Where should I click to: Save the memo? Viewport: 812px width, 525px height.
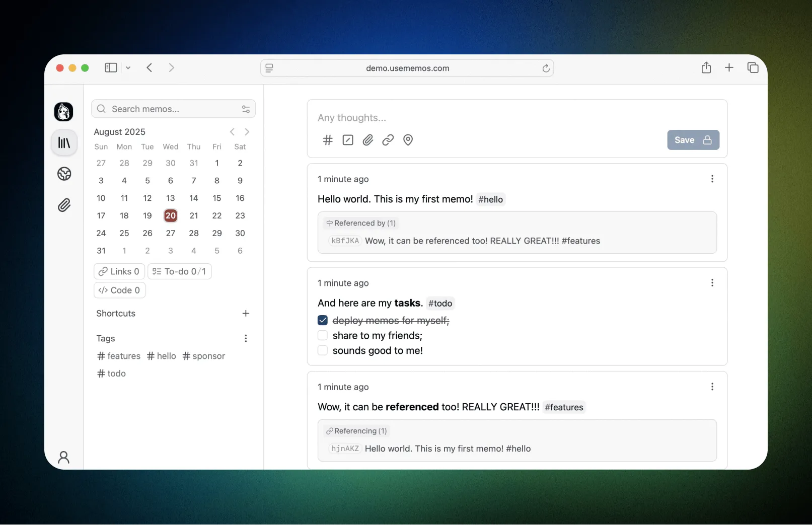pyautogui.click(x=693, y=140)
